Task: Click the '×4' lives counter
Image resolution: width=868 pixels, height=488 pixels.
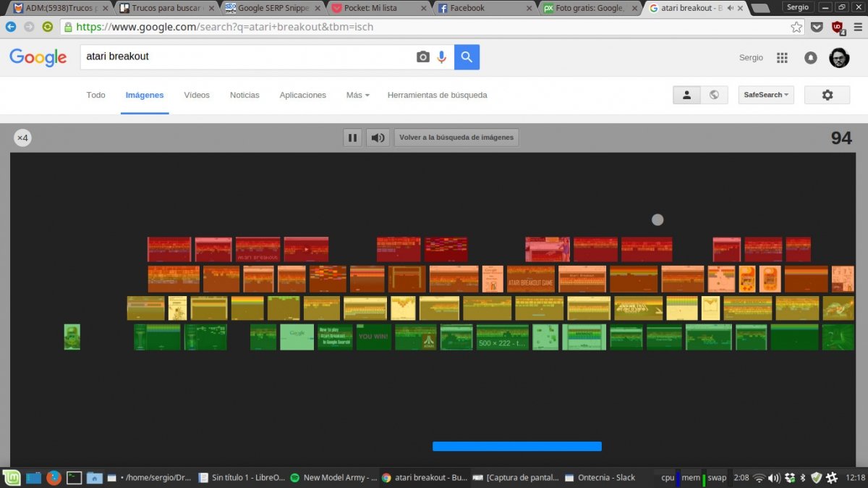Action: pos(22,138)
